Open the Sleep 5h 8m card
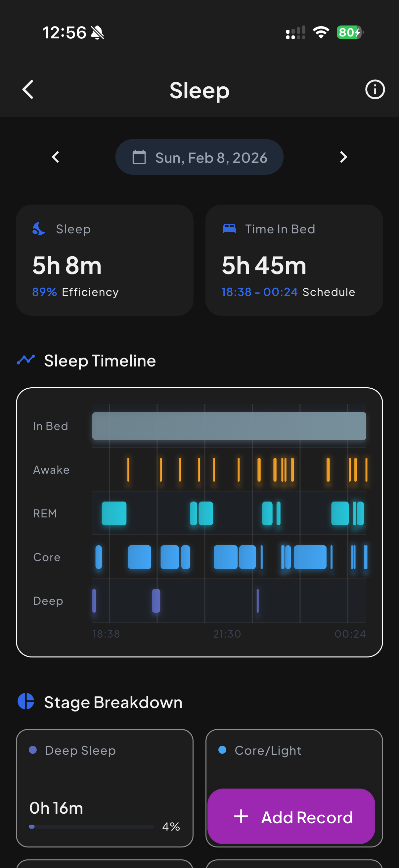This screenshot has width=399, height=868. (x=105, y=260)
